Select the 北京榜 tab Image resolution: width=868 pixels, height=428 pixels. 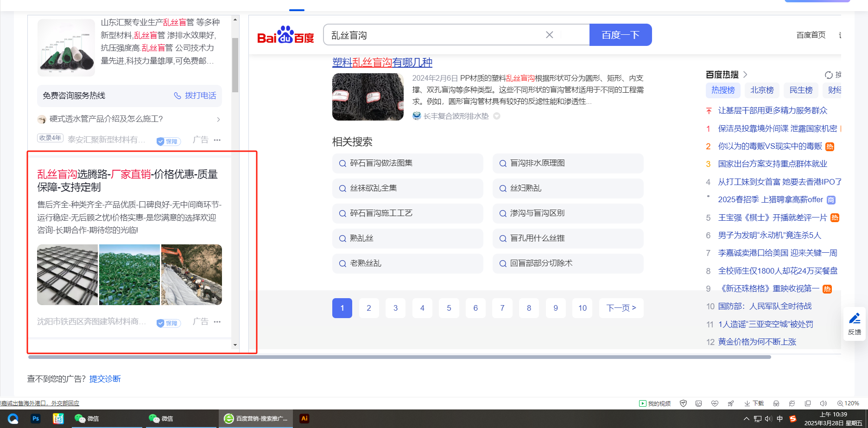click(762, 90)
